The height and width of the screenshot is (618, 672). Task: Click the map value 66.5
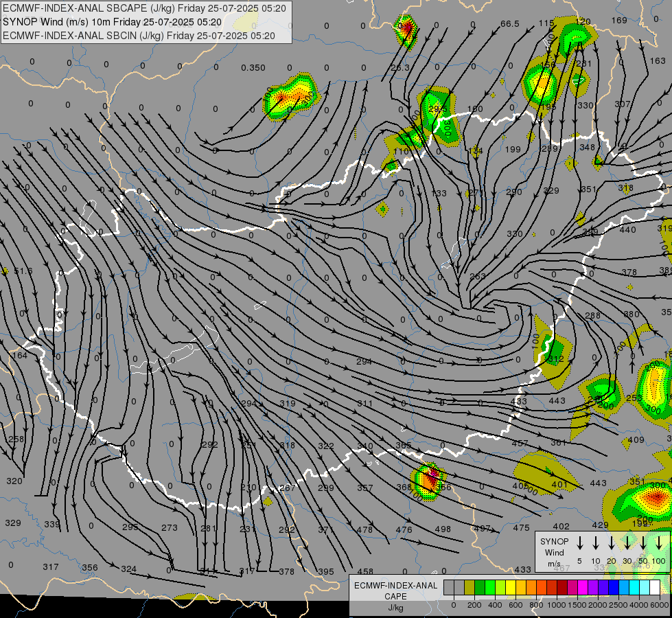tap(509, 23)
